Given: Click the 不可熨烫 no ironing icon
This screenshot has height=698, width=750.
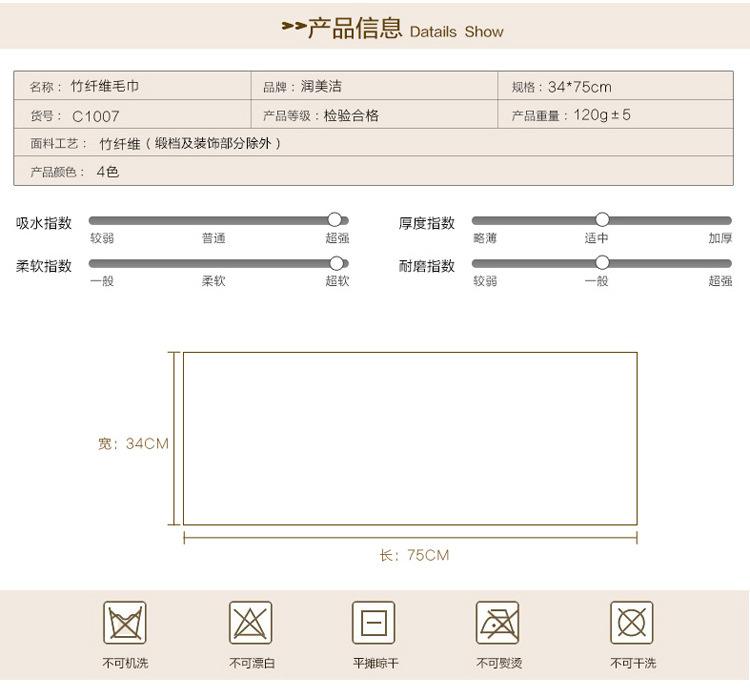Looking at the screenshot, I should coord(497,622).
